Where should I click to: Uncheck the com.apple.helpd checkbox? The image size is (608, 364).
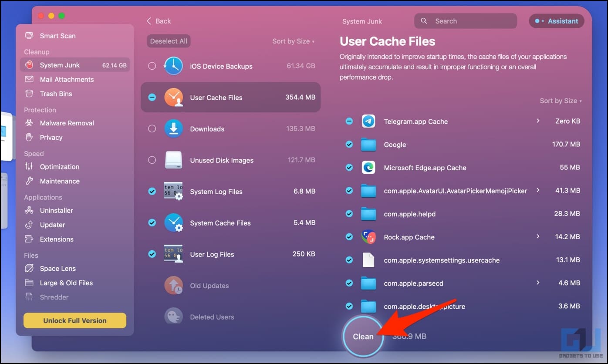pos(349,214)
